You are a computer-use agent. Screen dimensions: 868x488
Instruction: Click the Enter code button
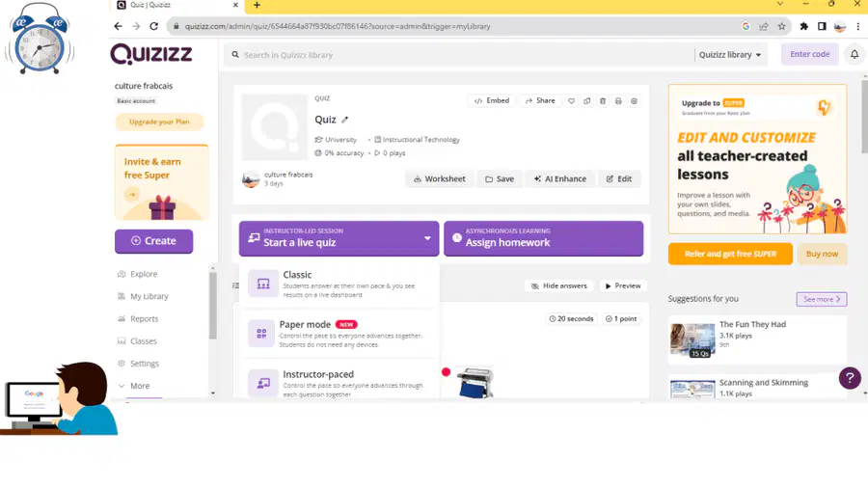pos(809,54)
